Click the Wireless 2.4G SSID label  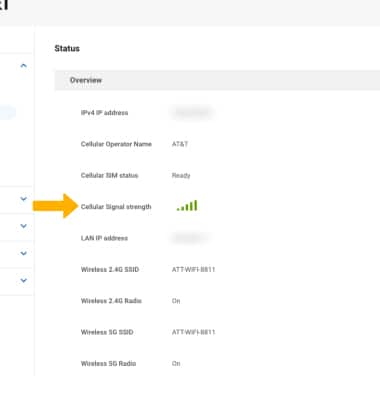tap(110, 269)
